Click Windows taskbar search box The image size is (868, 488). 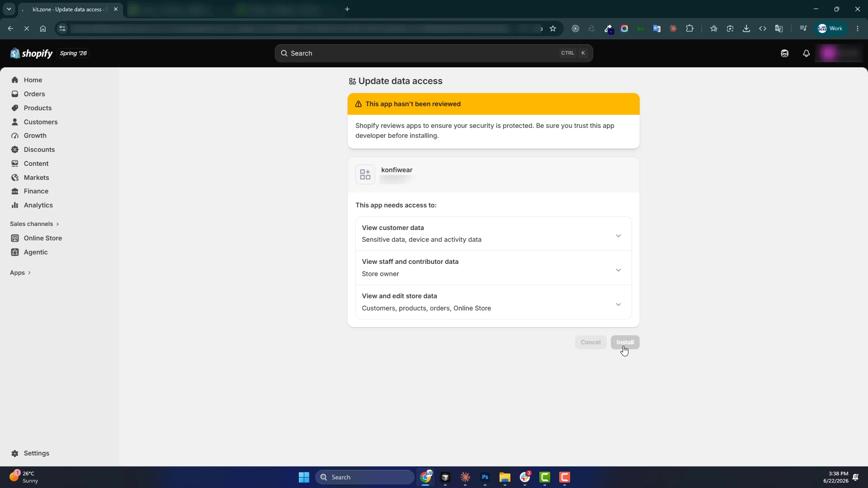pos(364,477)
